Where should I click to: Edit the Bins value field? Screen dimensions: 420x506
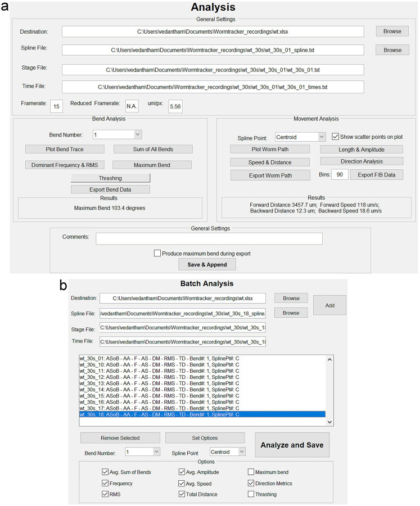[x=340, y=174]
